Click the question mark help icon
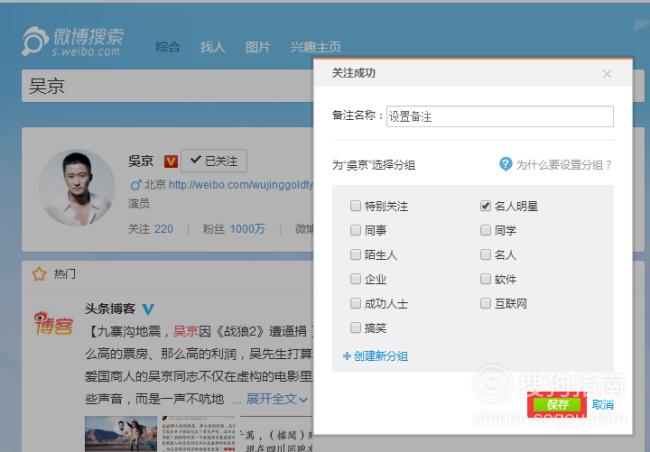650x452 pixels. click(505, 164)
